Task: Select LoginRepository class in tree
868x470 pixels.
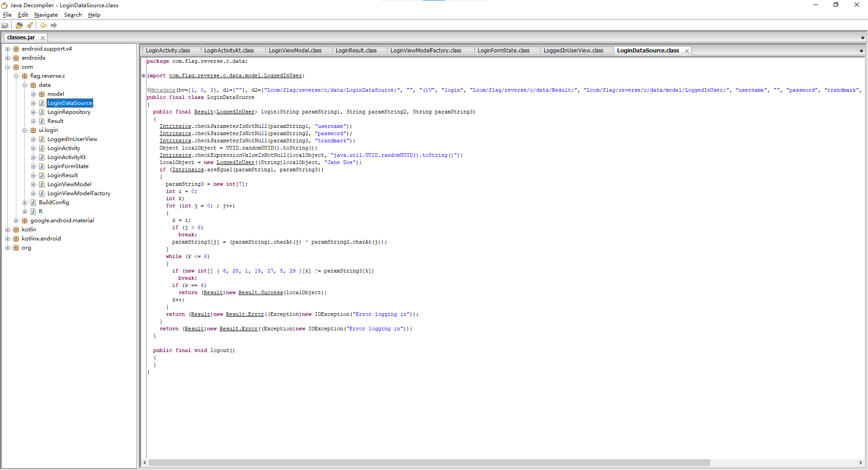Action: [x=69, y=112]
